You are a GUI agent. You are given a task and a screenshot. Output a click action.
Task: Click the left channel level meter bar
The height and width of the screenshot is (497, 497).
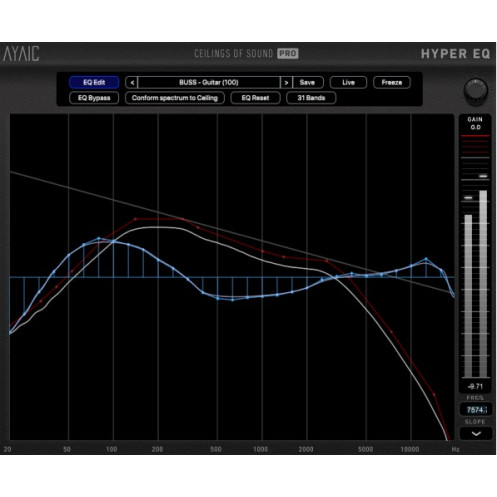(468, 296)
